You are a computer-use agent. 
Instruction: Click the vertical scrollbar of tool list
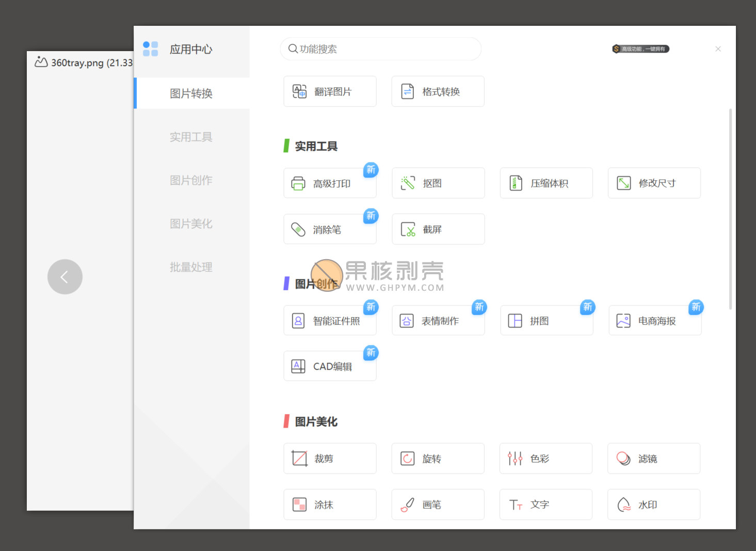click(730, 209)
